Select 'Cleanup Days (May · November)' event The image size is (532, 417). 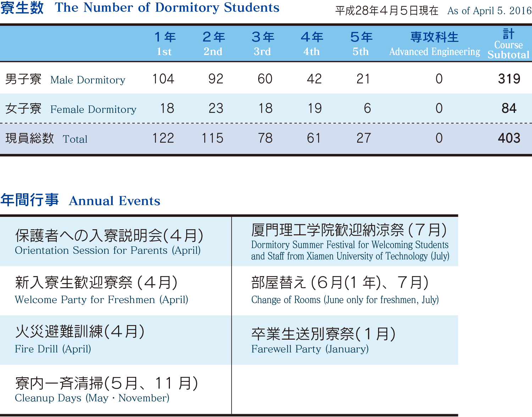click(x=92, y=398)
